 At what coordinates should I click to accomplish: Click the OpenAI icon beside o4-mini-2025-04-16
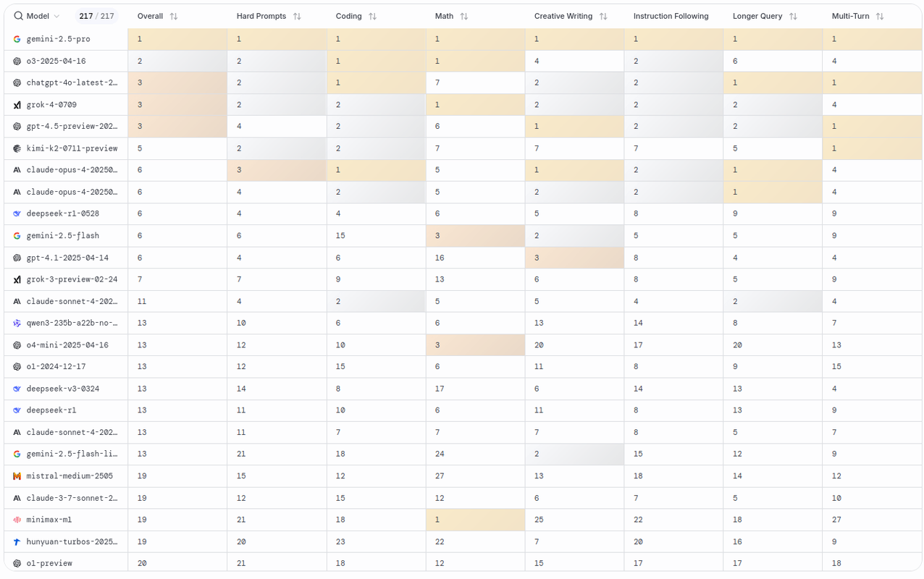tap(17, 345)
